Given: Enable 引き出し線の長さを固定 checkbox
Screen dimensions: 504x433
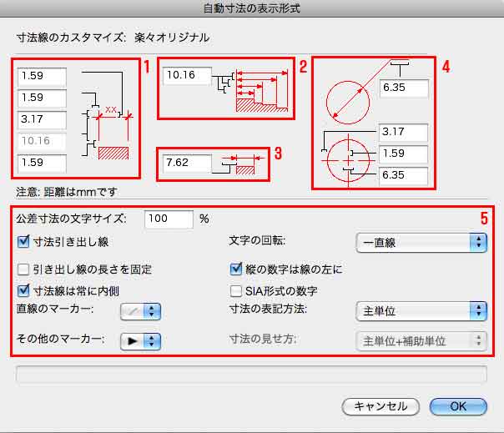Looking at the screenshot, I should (x=23, y=269).
